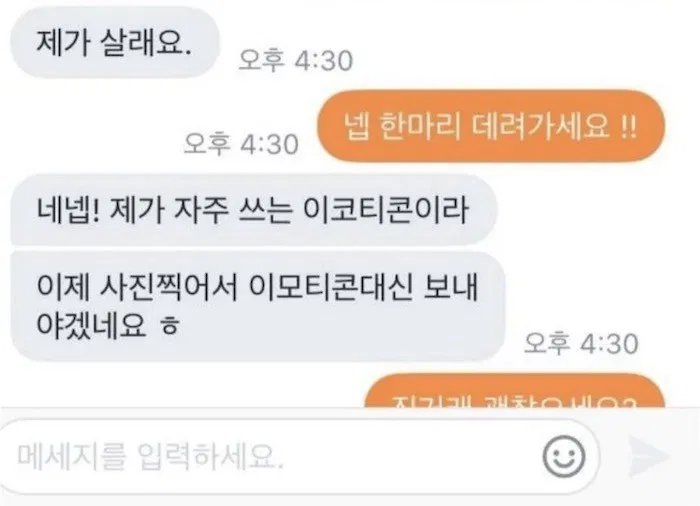Open the emoji picker smiley icon
This screenshot has width=700, height=506.
click(564, 456)
